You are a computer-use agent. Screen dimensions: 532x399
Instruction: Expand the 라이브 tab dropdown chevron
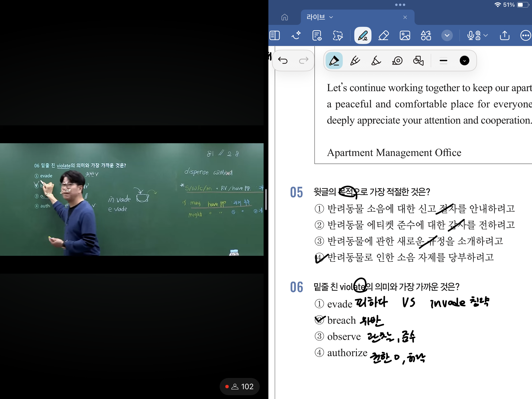[x=331, y=17]
